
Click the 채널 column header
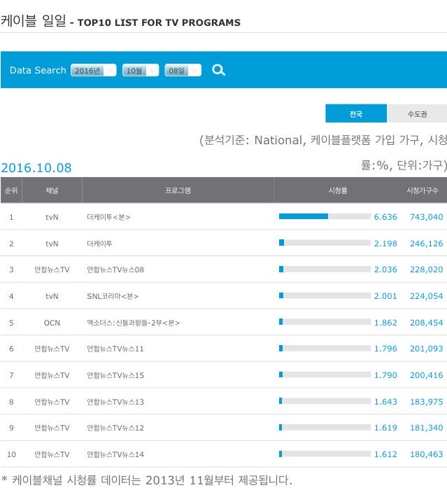pyautogui.click(x=52, y=190)
